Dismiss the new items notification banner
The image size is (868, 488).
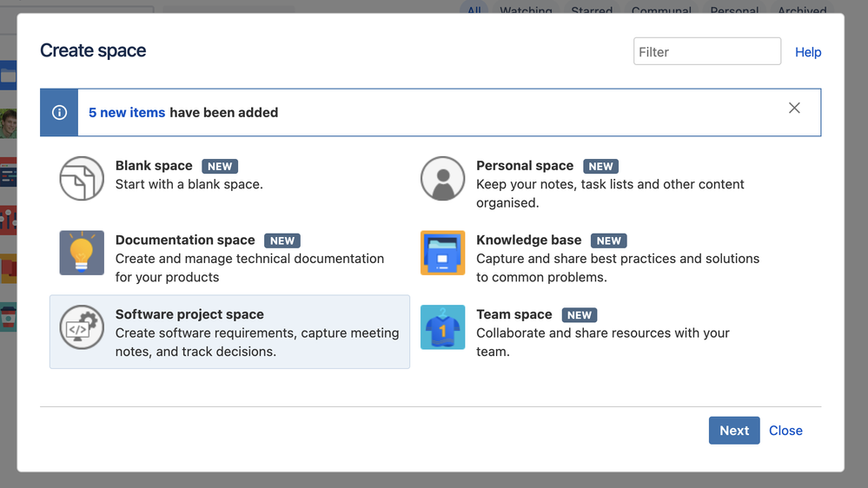click(x=794, y=108)
